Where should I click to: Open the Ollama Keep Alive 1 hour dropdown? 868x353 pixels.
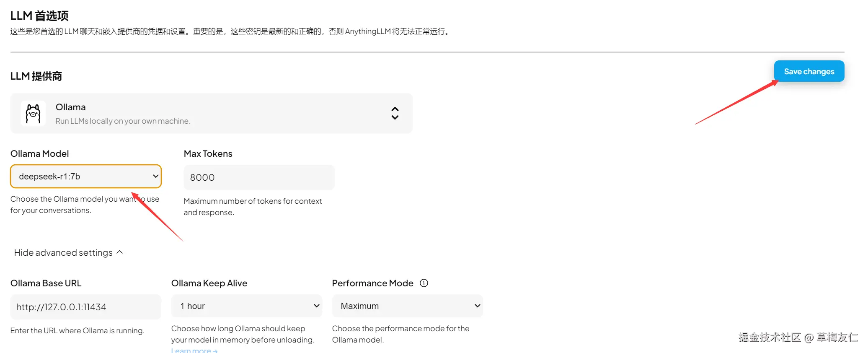(x=246, y=306)
